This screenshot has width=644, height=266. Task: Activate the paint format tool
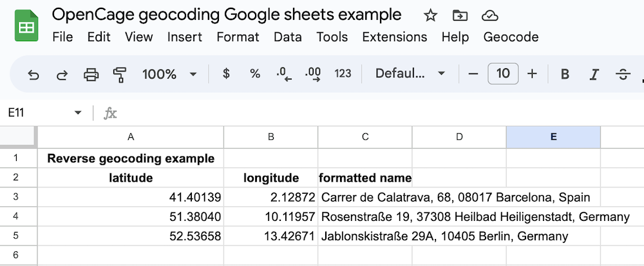click(120, 74)
